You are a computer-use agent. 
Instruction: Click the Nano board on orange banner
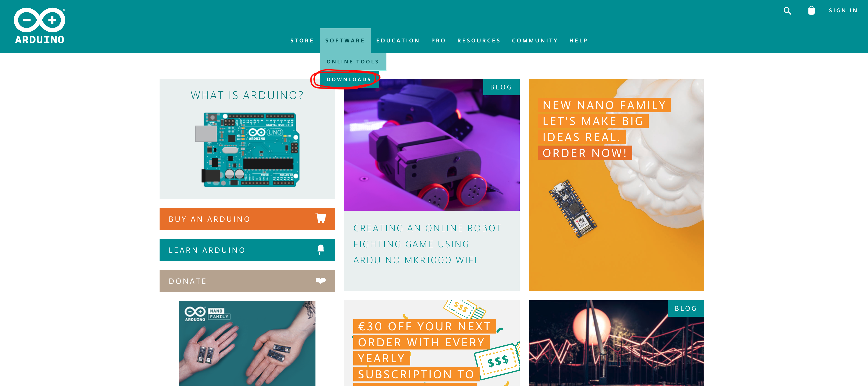(x=573, y=209)
